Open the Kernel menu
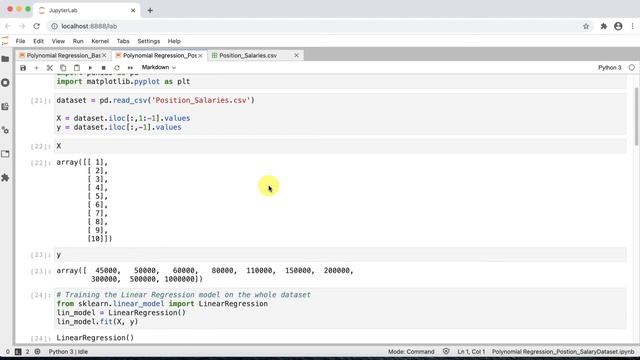The image size is (640, 360). tap(100, 41)
